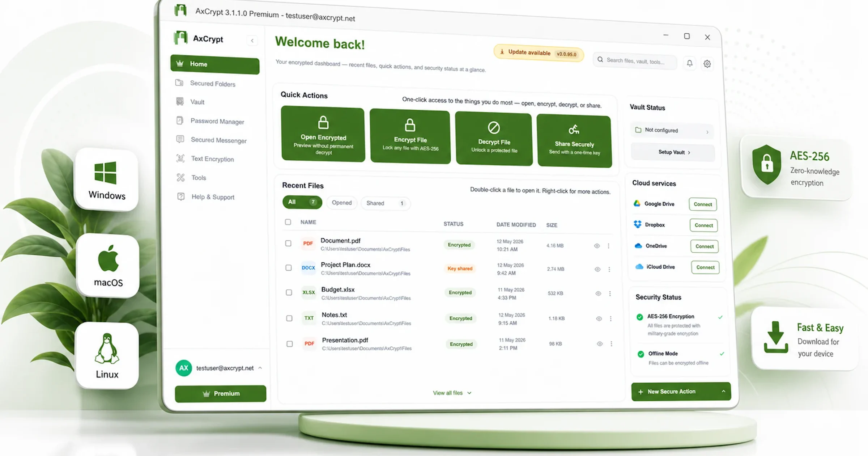Click the AES-256 Encryption green check icon
The width and height of the screenshot is (868, 456).
click(x=640, y=317)
